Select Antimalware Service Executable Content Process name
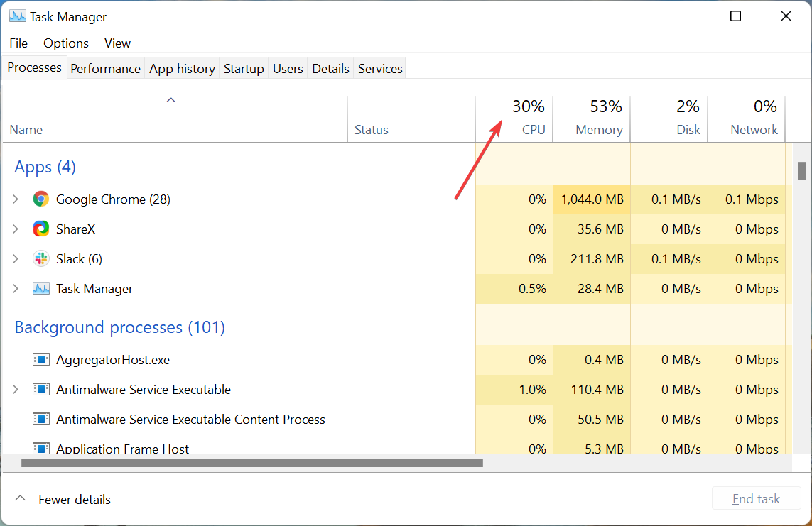Viewport: 812px width, 526px height. click(190, 419)
